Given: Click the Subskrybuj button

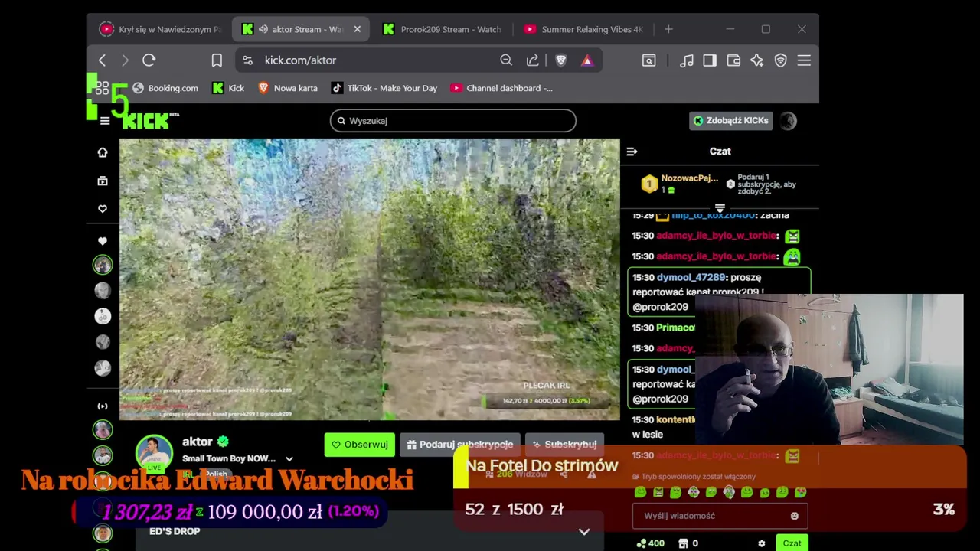Looking at the screenshot, I should (564, 445).
